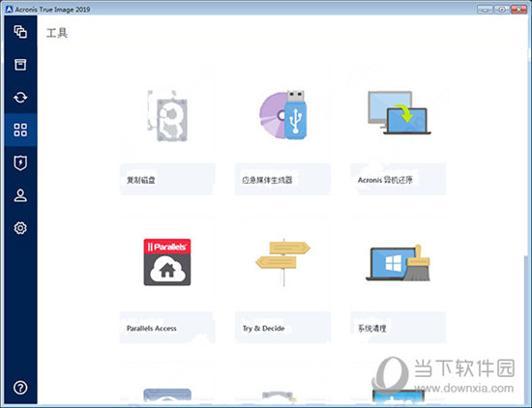
Task: Open the Sync section in sidebar
Action: (x=20, y=98)
